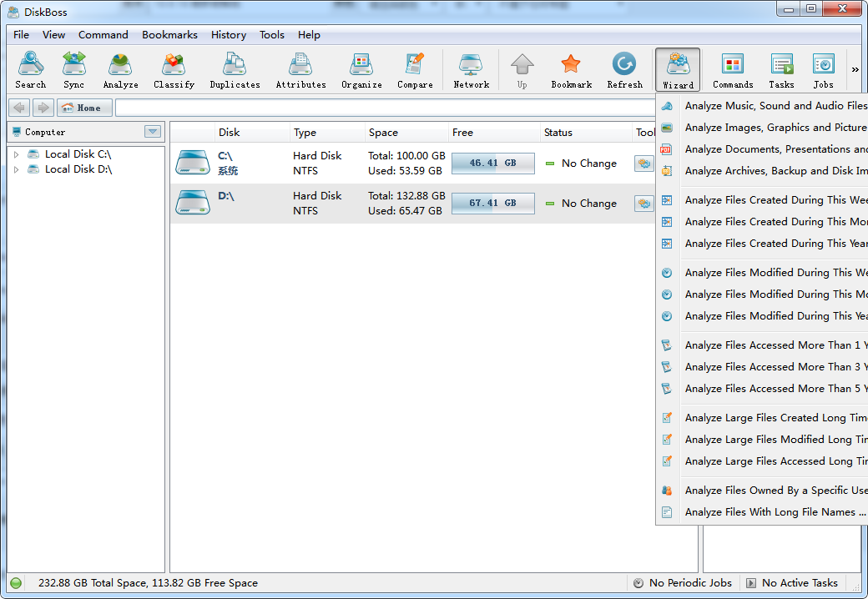Click green status indicator in status bar
The image size is (868, 599).
(x=16, y=582)
